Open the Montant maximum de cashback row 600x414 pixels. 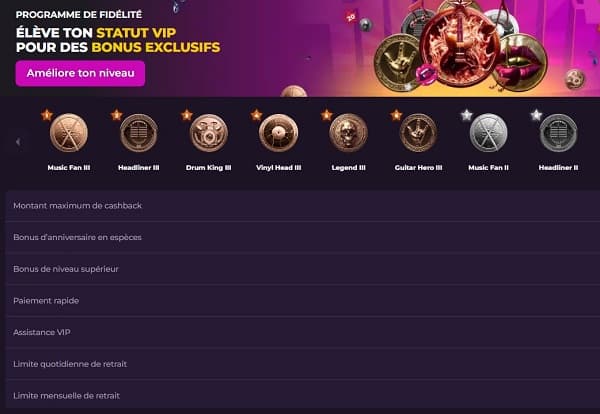click(303, 205)
